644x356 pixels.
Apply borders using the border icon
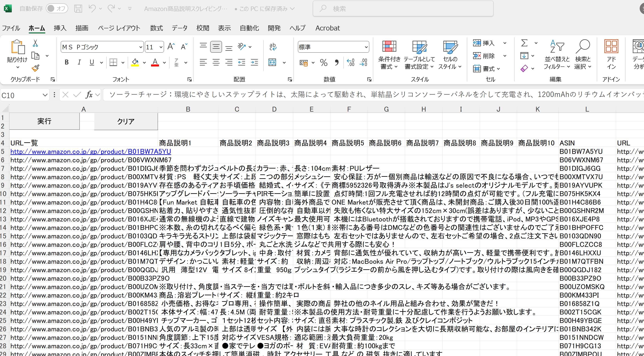113,62
